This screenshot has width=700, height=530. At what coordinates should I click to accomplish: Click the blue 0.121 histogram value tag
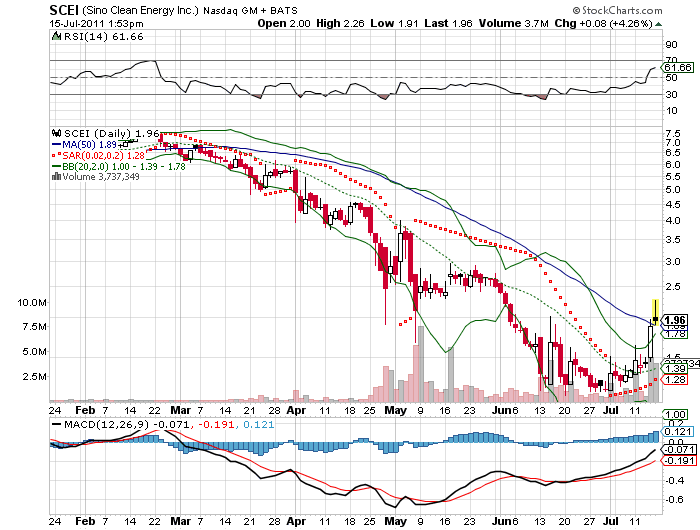[x=678, y=432]
